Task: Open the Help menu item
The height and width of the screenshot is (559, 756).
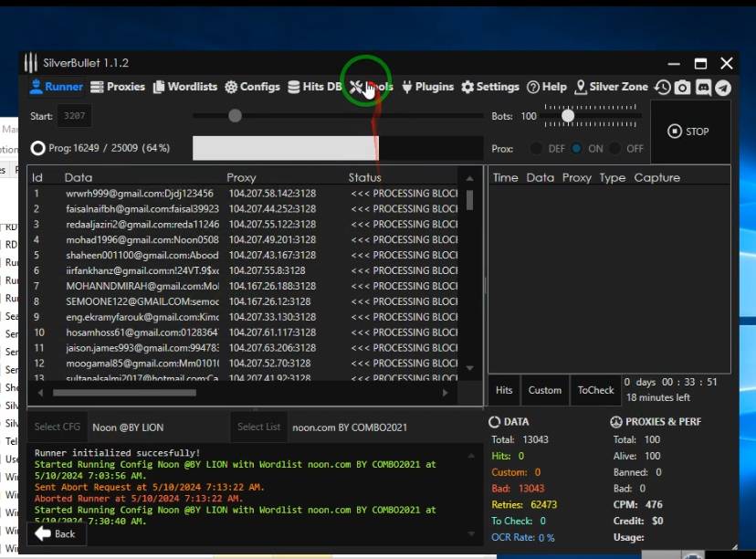Action: pyautogui.click(x=547, y=87)
